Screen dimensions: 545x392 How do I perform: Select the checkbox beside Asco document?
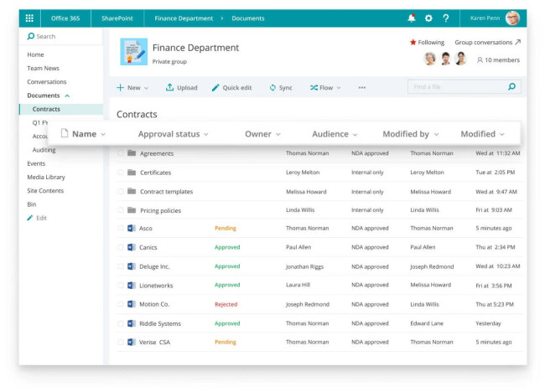(121, 228)
